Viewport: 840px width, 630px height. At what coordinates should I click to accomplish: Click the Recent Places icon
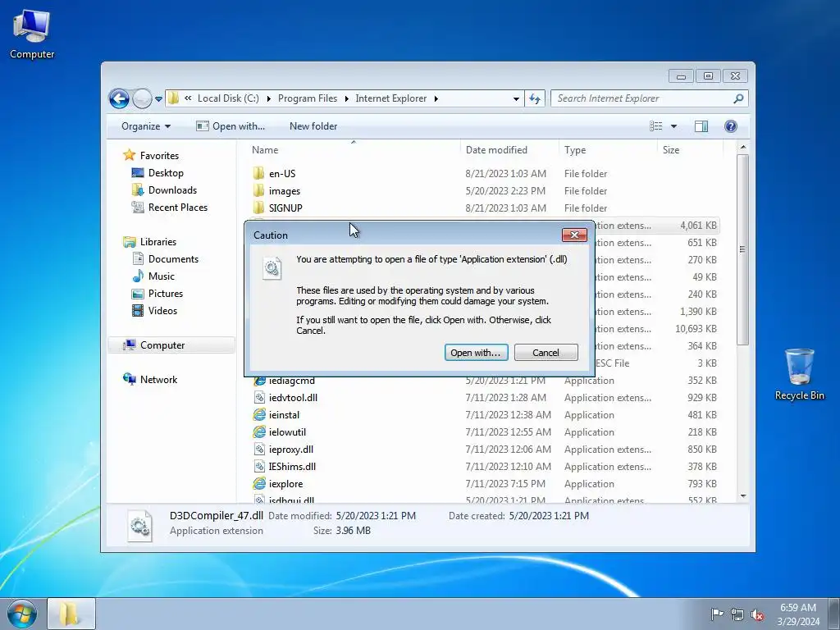click(x=138, y=208)
